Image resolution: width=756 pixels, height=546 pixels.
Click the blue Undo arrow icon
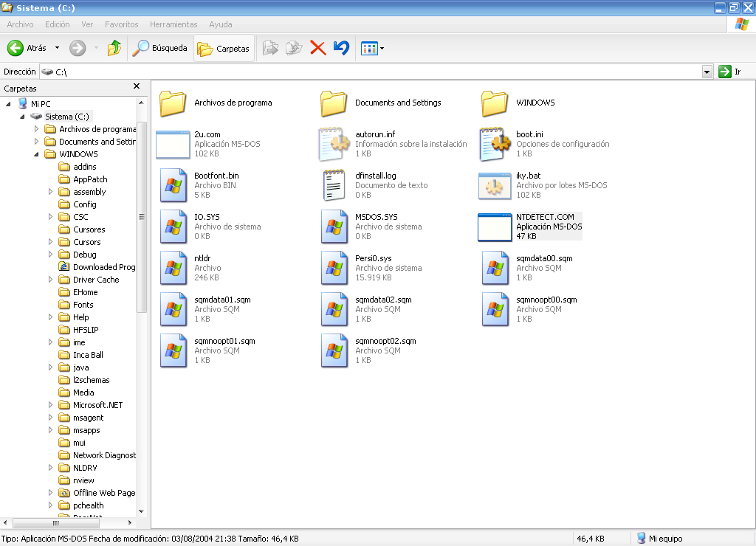click(340, 49)
